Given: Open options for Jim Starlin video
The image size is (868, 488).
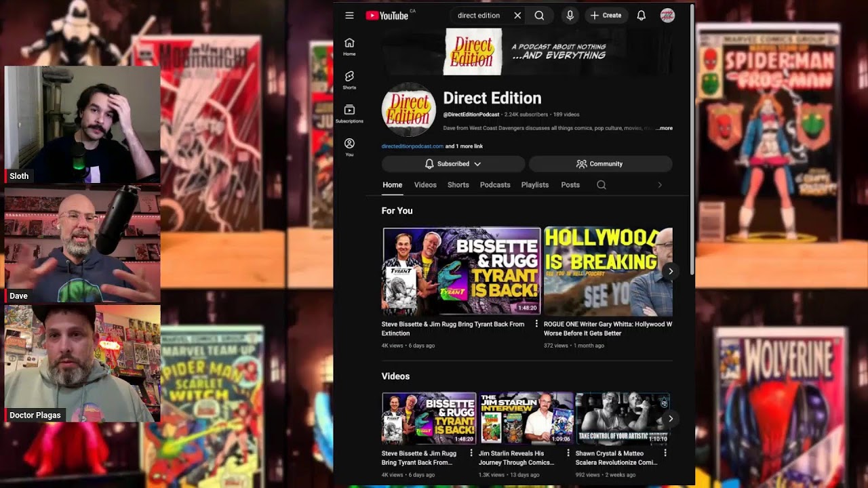Looking at the screenshot, I should point(568,453).
